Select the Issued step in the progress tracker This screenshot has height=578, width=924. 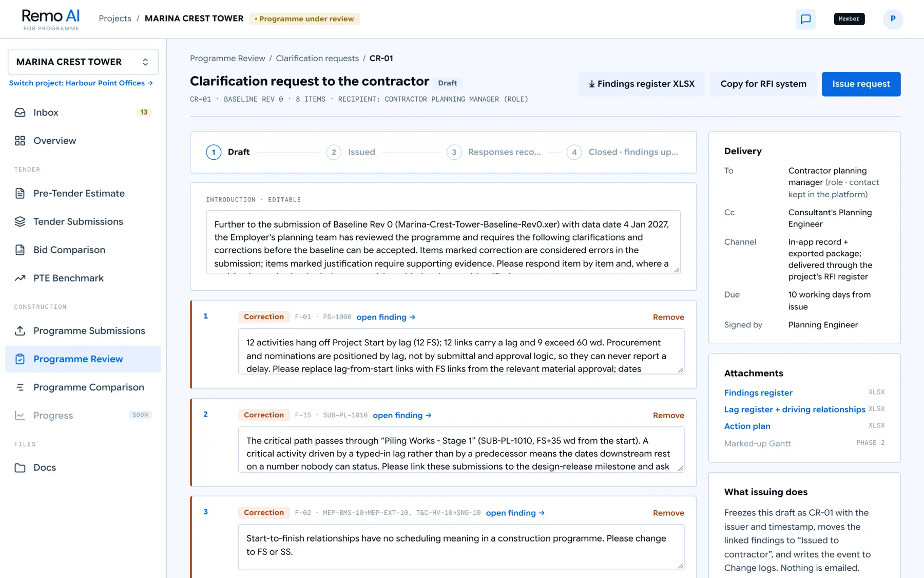pos(351,152)
